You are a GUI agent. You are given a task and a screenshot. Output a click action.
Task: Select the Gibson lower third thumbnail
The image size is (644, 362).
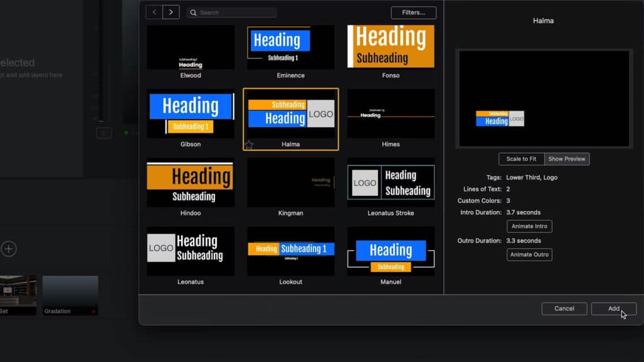191,113
